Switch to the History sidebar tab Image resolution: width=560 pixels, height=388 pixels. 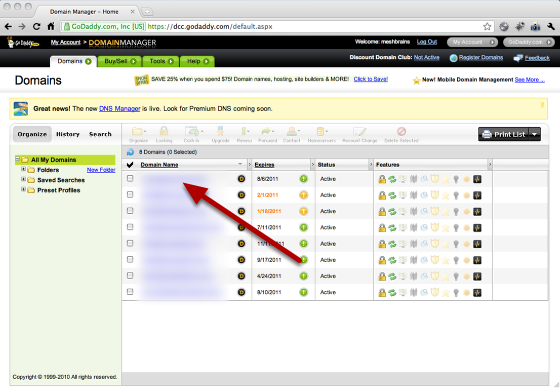(x=68, y=134)
